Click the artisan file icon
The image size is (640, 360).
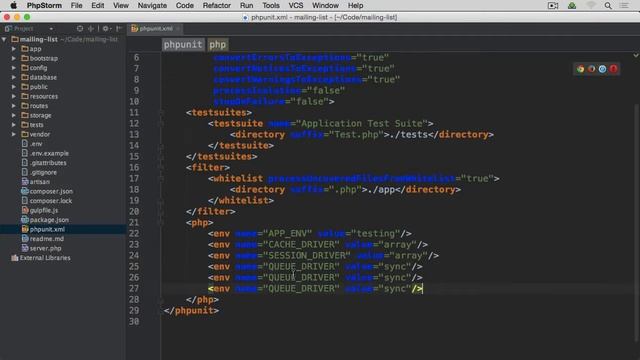[x=25, y=182]
